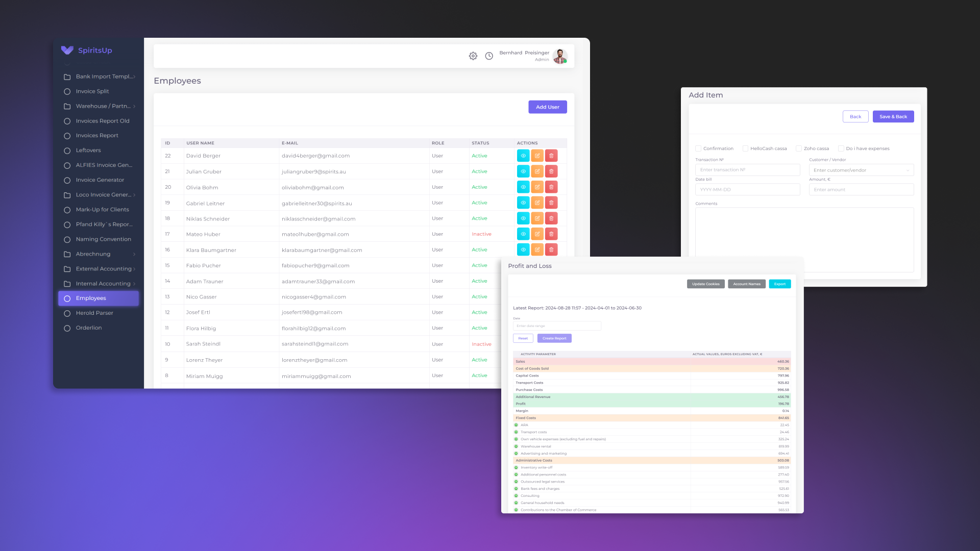The image size is (980, 551).
Task: Delete Olivia Bohm's user entry
Action: click(551, 187)
